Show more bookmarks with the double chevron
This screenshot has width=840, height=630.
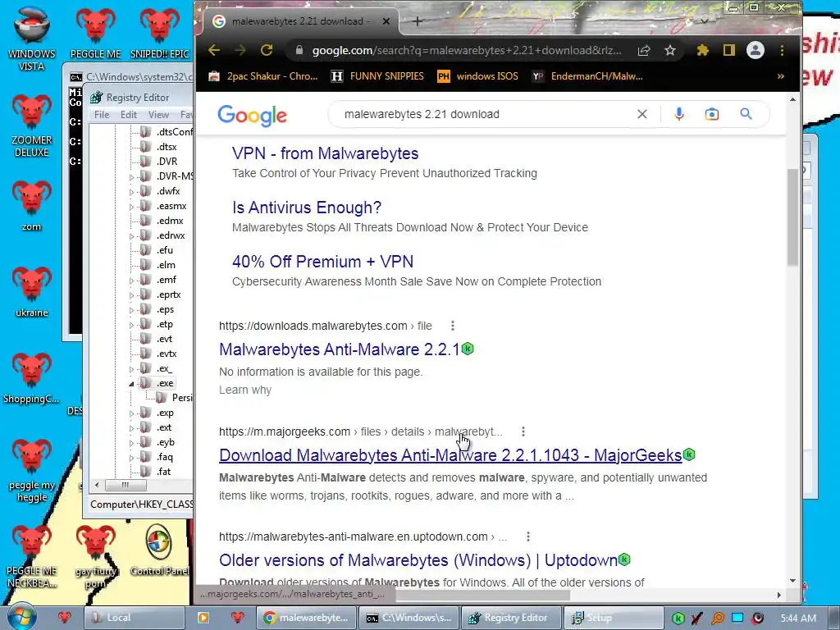pos(781,76)
